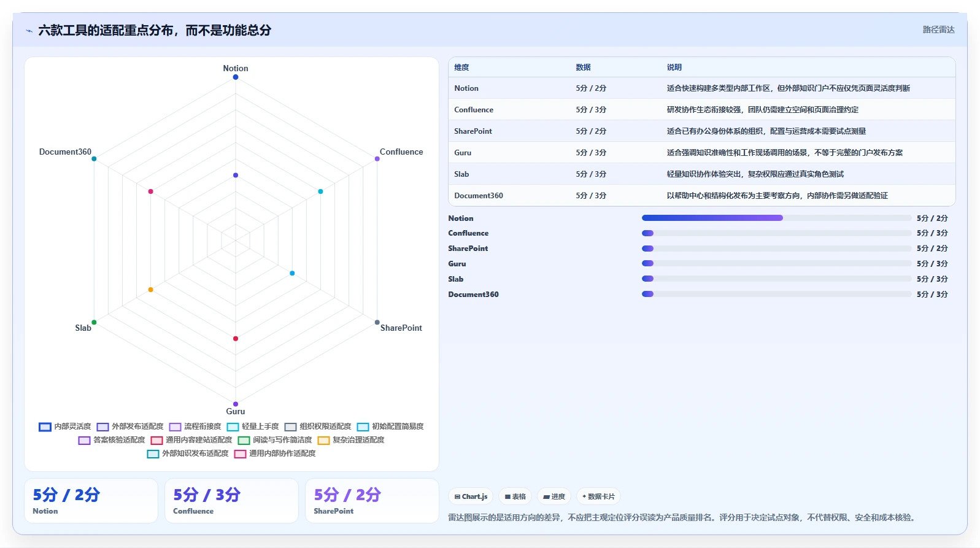Click the Guru axis label below radar
This screenshot has width=980, height=548.
[x=236, y=411]
